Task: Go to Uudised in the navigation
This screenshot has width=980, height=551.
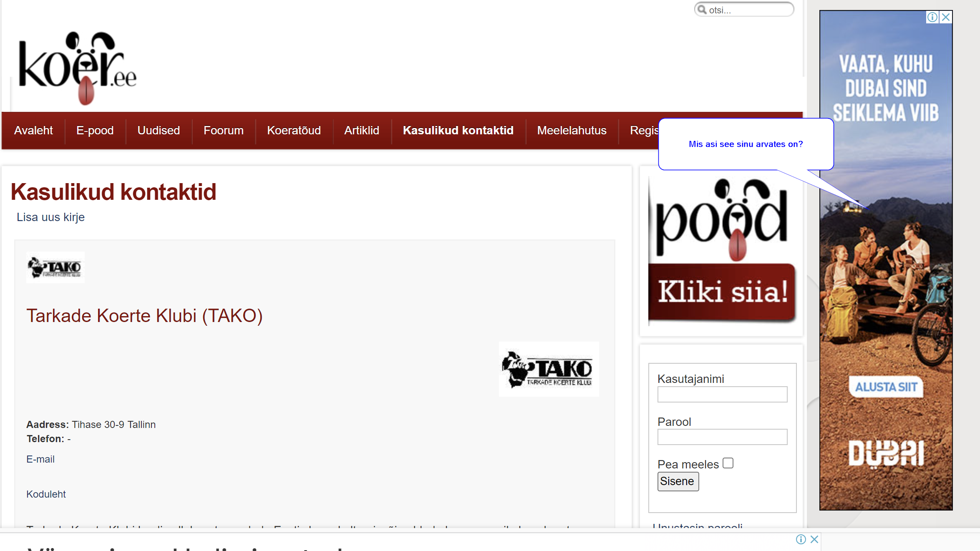Action: click(159, 131)
